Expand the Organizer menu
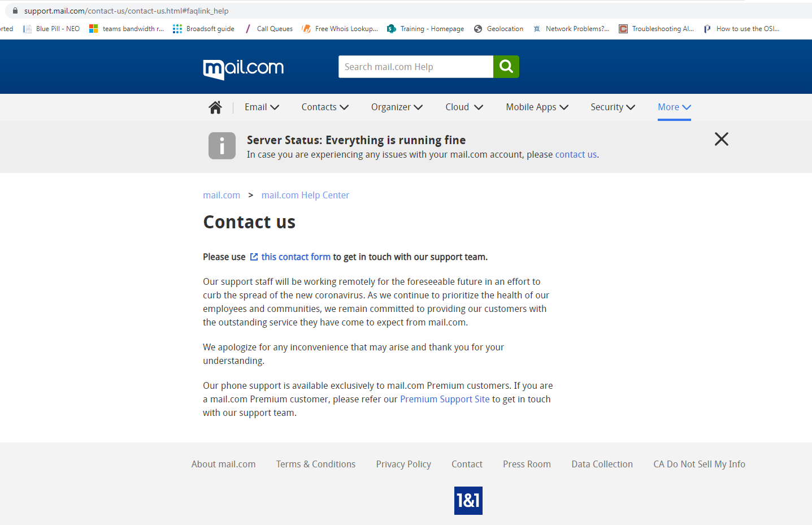The image size is (812, 525). click(397, 107)
